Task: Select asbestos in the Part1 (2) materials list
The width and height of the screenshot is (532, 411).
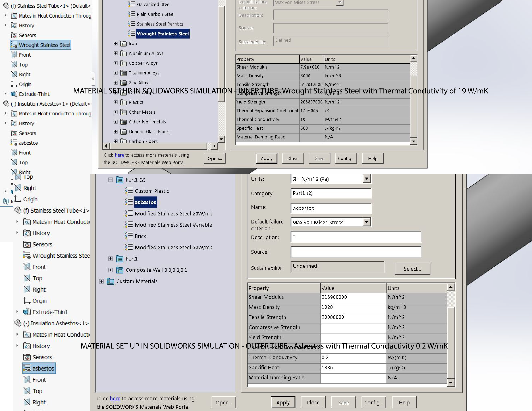Action: click(x=145, y=202)
